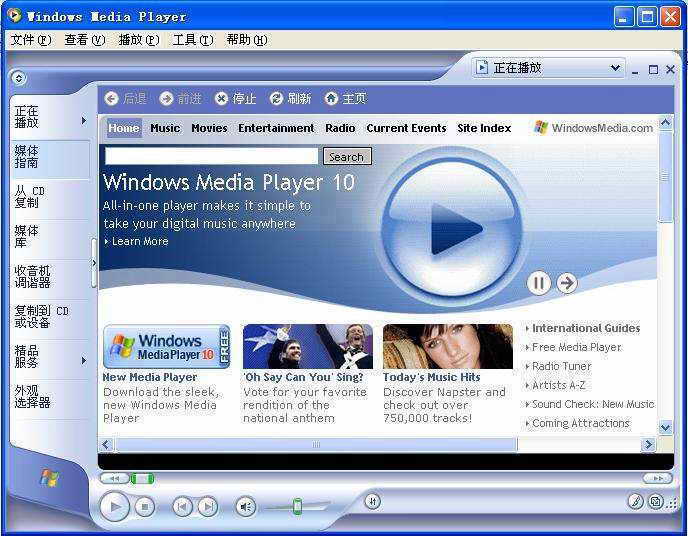
Task: Expand the 精品服务 sidebar arrow
Action: point(84,360)
